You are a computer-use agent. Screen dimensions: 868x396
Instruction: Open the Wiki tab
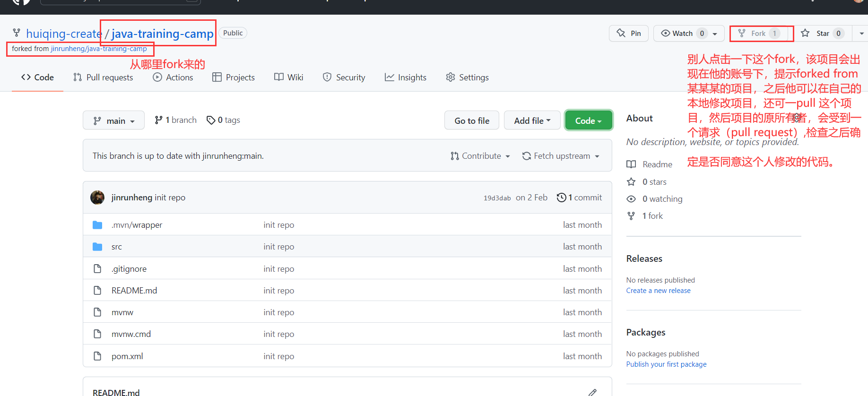(289, 77)
